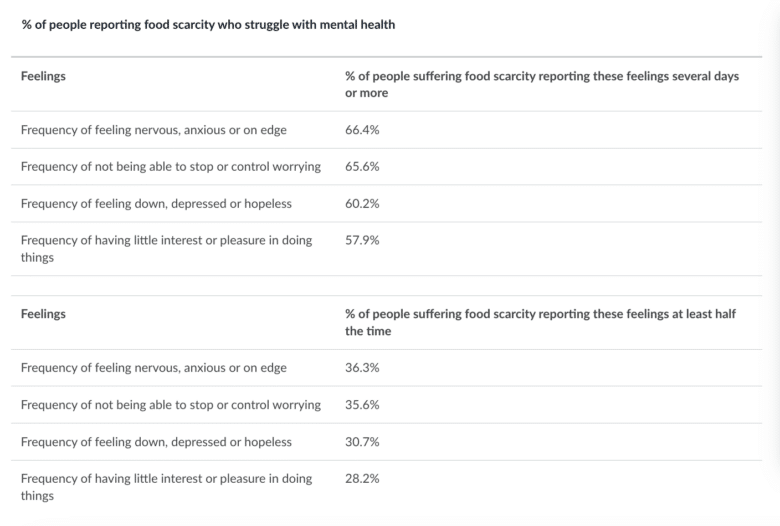This screenshot has height=526, width=780.
Task: Click the 28.2% value cell
Action: [362, 478]
